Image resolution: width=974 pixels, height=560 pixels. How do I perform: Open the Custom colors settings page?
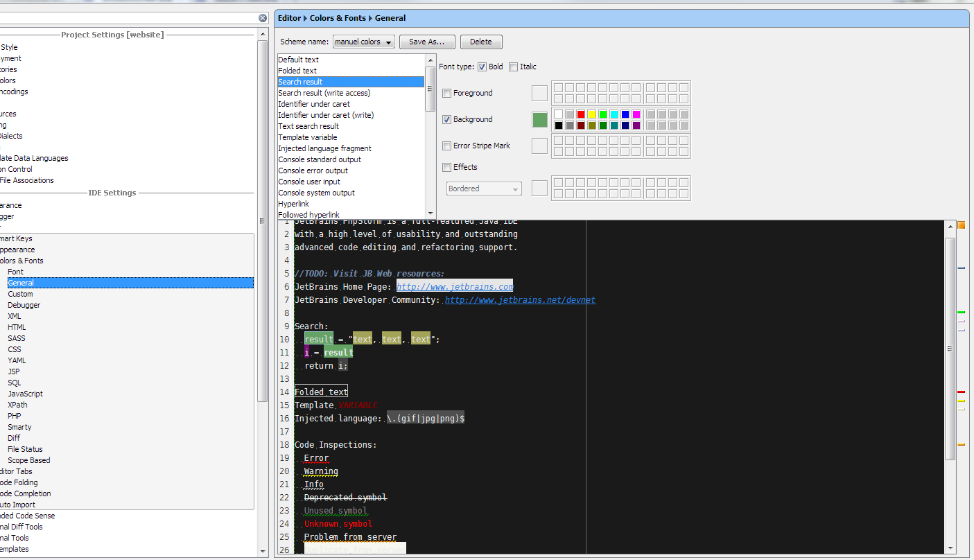(20, 294)
